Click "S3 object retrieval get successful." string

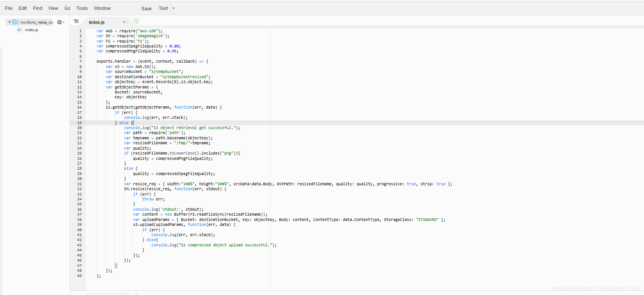coord(194,128)
